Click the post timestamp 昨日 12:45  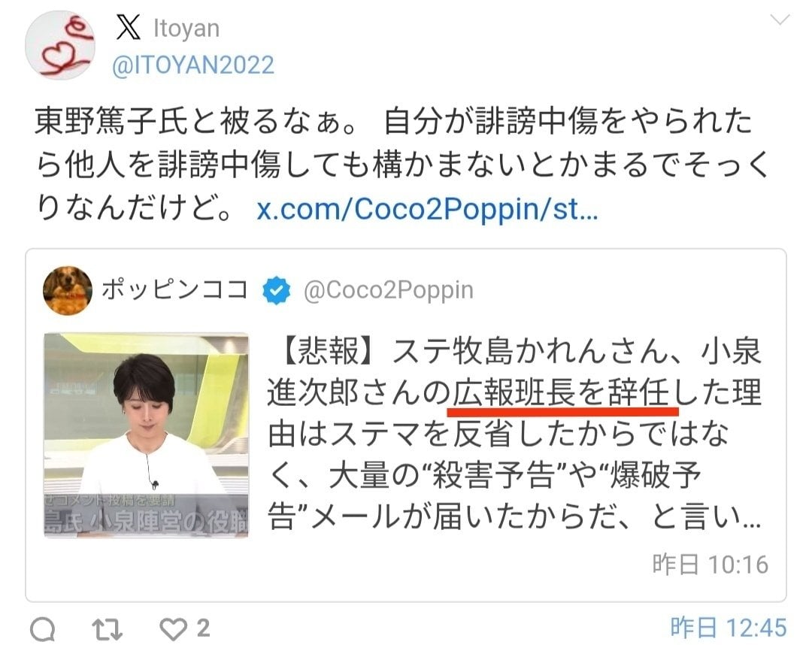coord(728,628)
